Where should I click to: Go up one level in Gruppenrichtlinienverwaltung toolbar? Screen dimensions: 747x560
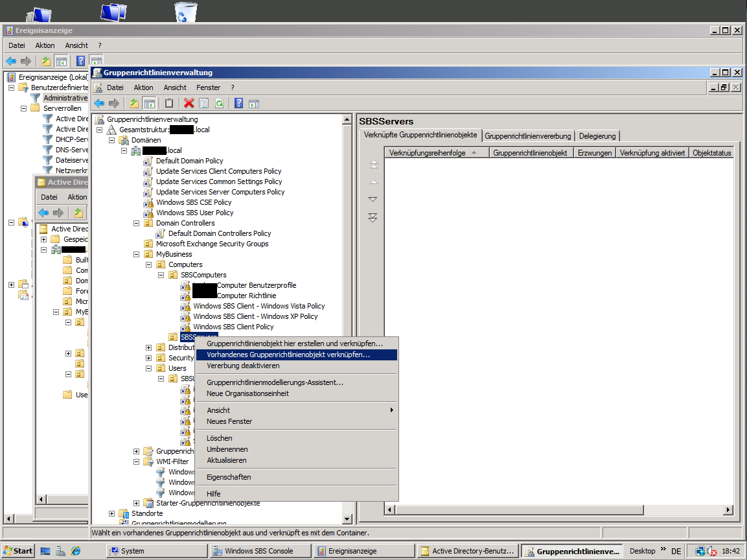click(134, 104)
